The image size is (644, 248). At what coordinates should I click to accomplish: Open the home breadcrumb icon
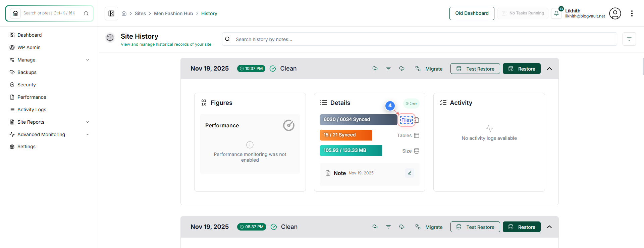point(124,13)
